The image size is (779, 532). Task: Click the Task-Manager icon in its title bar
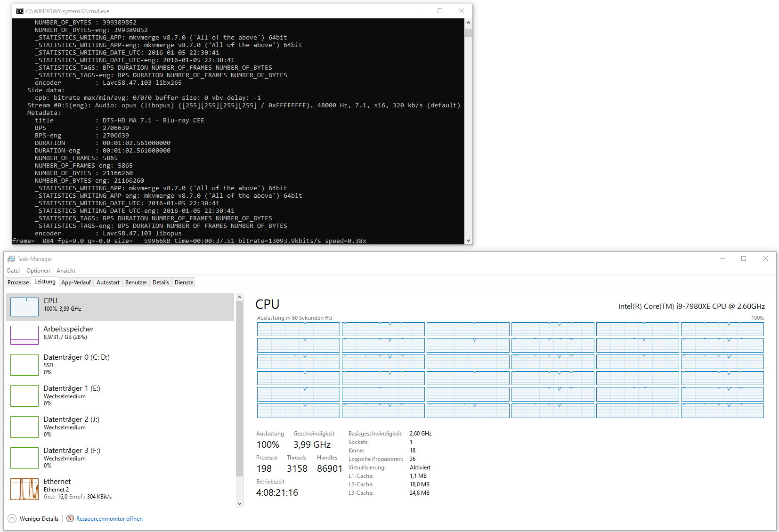coord(11,259)
